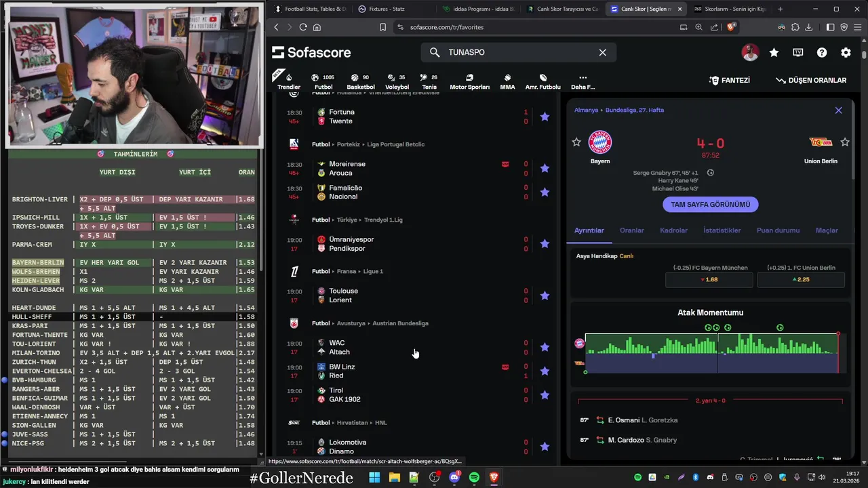Switch to the Oranlar tab
The image size is (868, 488).
[x=631, y=230]
